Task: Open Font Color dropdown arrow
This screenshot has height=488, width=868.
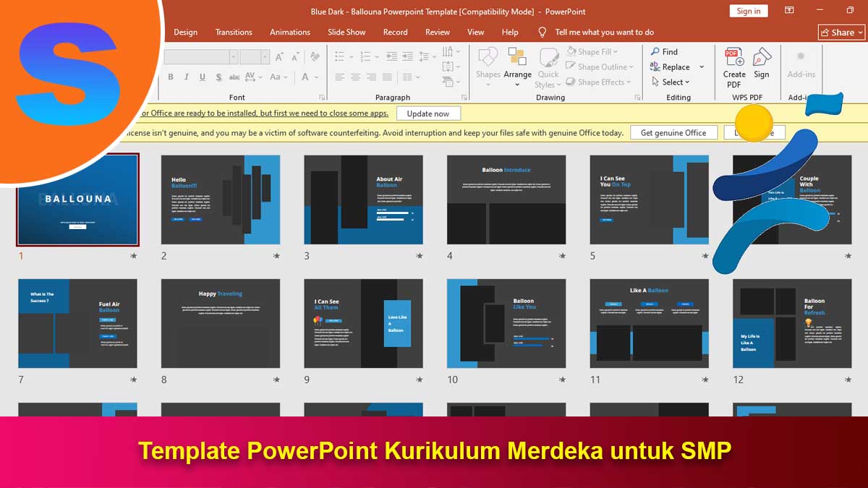Action: pos(316,77)
